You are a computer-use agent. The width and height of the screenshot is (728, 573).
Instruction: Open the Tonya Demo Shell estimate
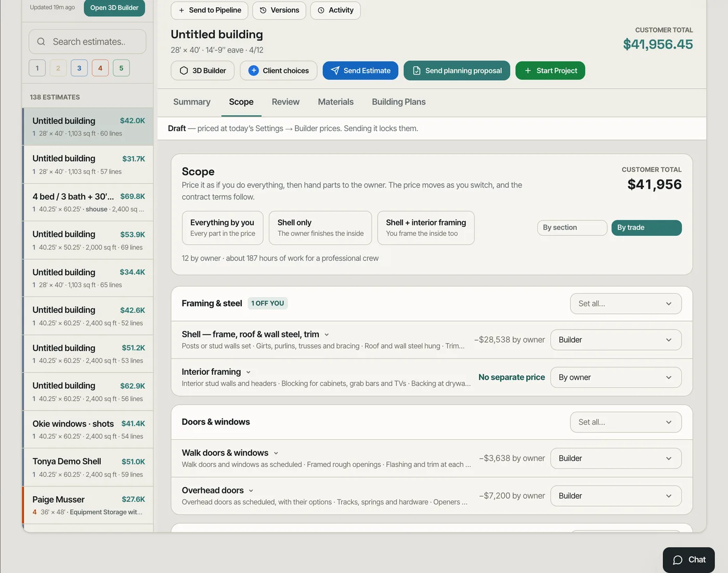(x=88, y=467)
